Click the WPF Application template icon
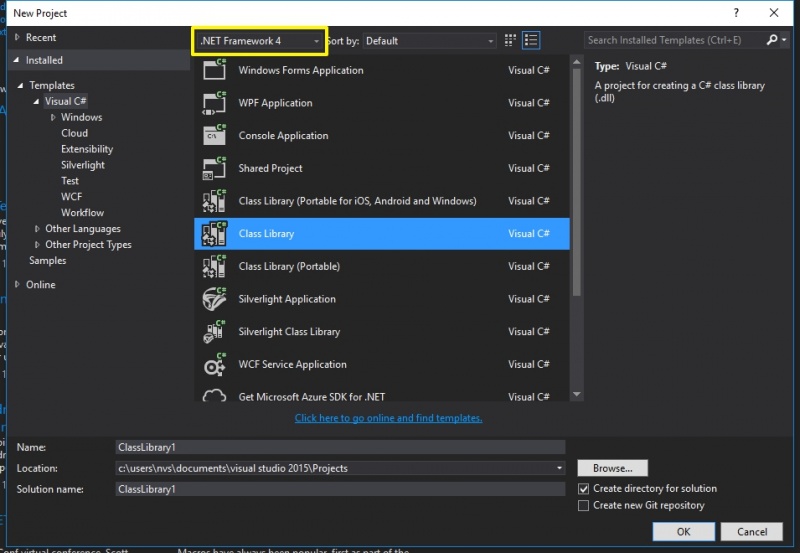800x553 pixels. pos(214,103)
